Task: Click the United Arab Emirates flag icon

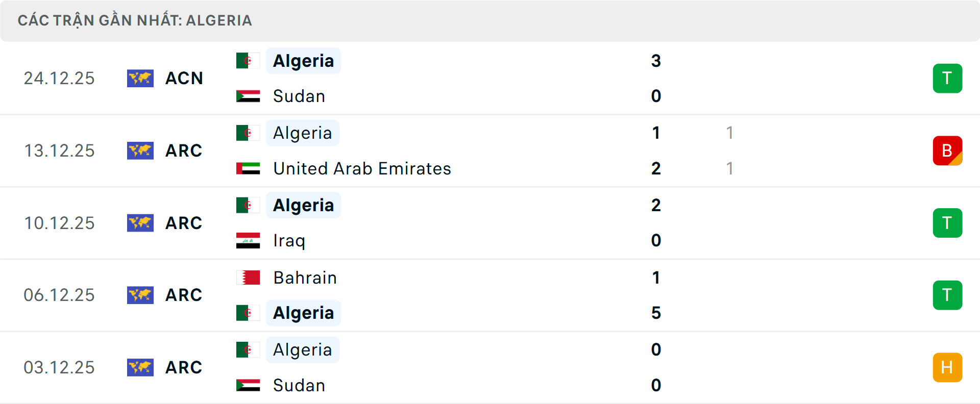Action: coord(248,168)
